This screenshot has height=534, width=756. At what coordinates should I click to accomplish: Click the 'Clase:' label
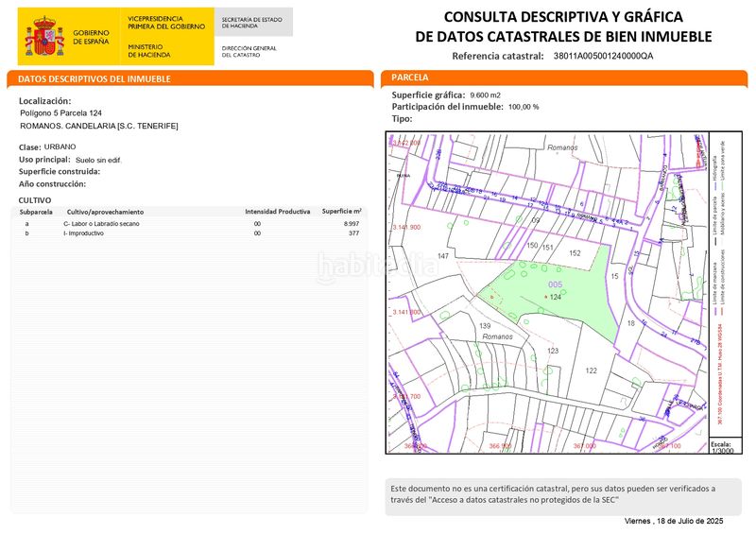click(29, 147)
